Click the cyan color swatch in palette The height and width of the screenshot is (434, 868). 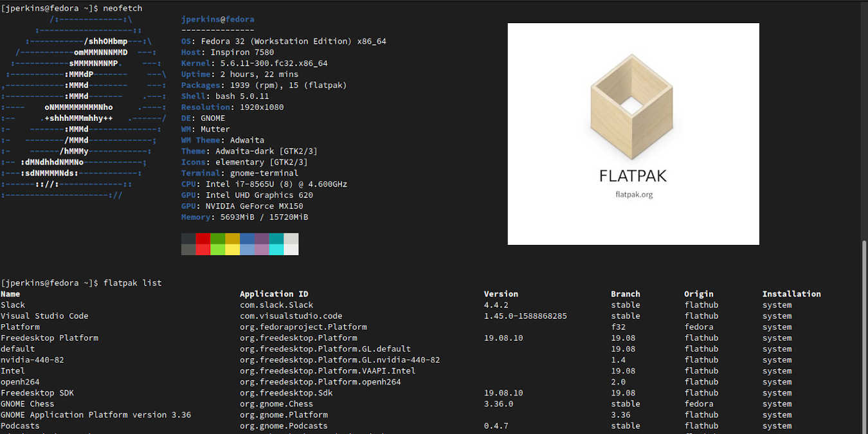pos(276,244)
